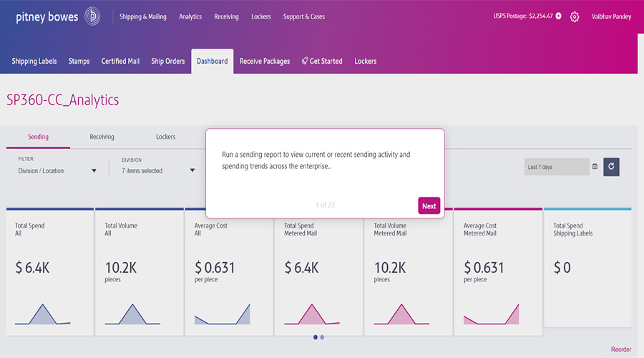Image resolution: width=644 pixels, height=358 pixels.
Task: Go to the second carousel page dot
Action: point(322,337)
